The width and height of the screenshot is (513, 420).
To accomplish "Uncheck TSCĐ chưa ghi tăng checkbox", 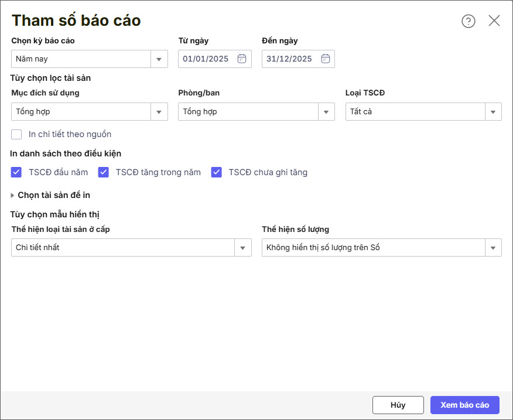I will point(217,172).
